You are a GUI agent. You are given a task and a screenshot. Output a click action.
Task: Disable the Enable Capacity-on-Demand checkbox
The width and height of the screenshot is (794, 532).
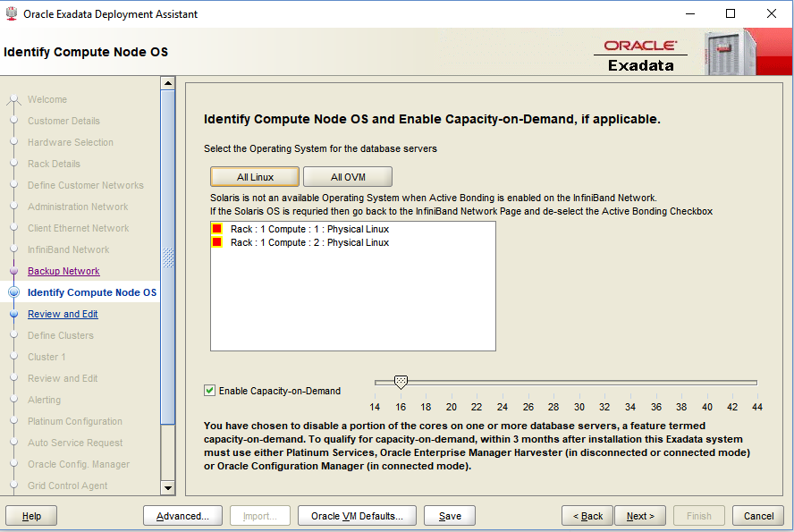point(210,391)
